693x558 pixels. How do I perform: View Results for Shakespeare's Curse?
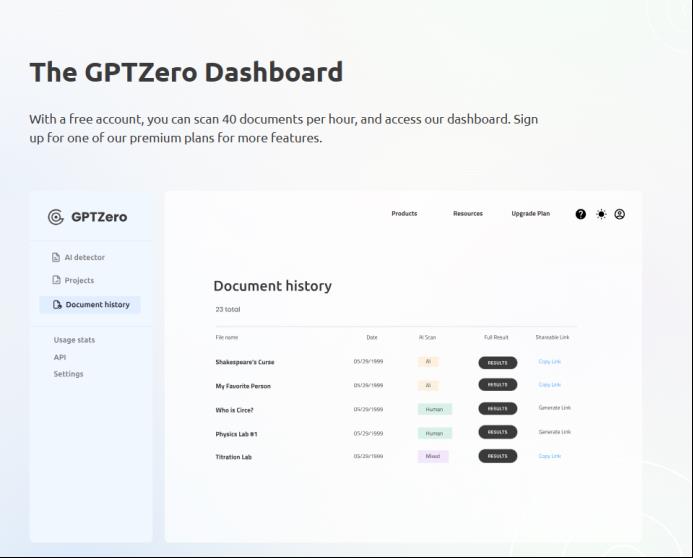(x=498, y=363)
